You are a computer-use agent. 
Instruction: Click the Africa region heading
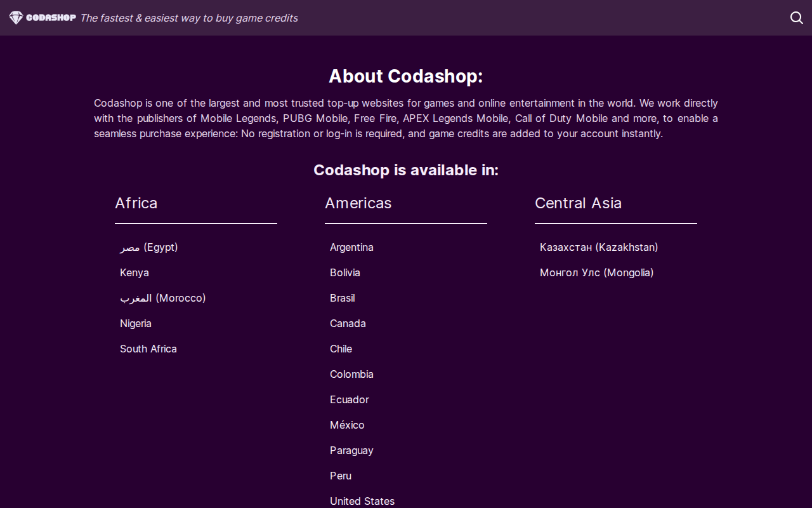coord(136,203)
